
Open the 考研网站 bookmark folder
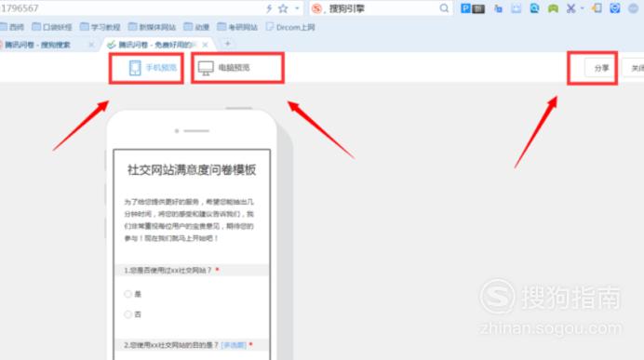[237, 27]
